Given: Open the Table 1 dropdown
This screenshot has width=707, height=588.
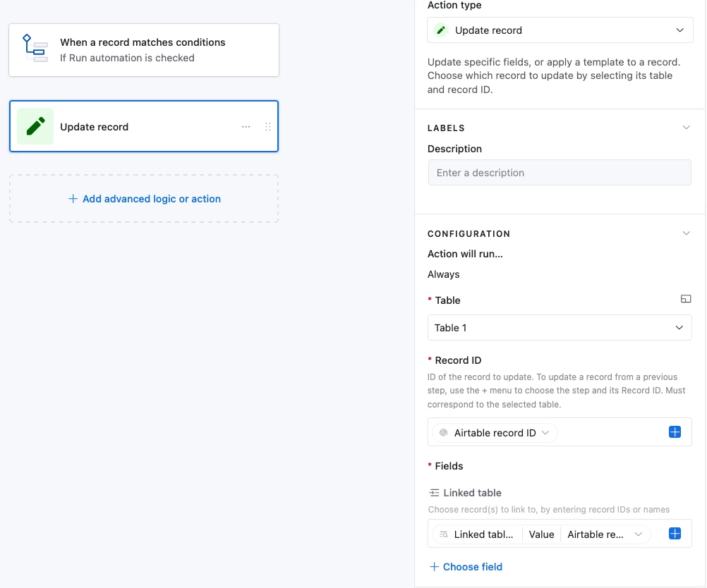Looking at the screenshot, I should (559, 328).
